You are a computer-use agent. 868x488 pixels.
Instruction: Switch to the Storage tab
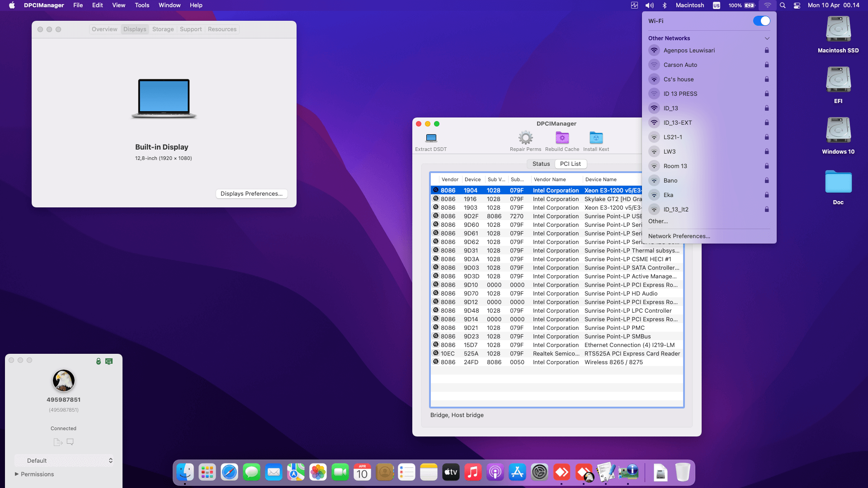[x=163, y=29]
